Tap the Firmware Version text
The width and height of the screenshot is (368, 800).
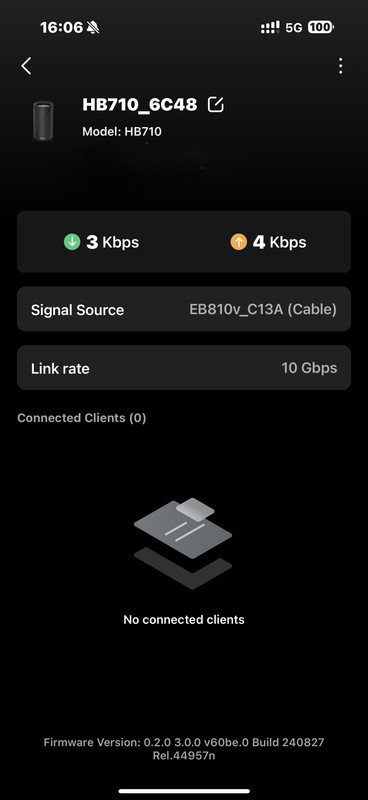click(184, 749)
